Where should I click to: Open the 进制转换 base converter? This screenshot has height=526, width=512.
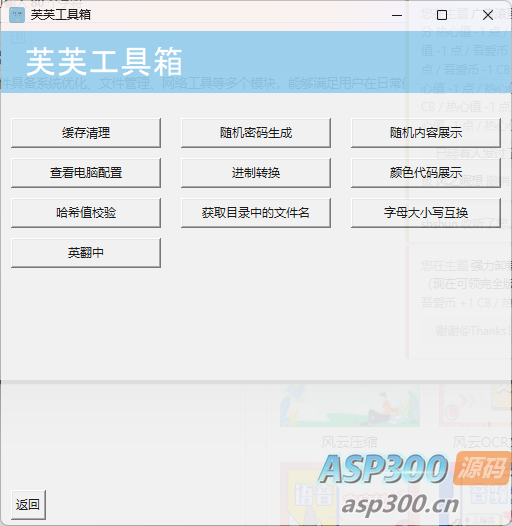tap(256, 173)
